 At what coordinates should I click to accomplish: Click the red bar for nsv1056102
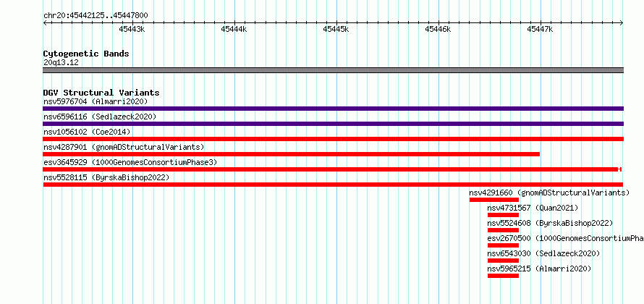333,139
